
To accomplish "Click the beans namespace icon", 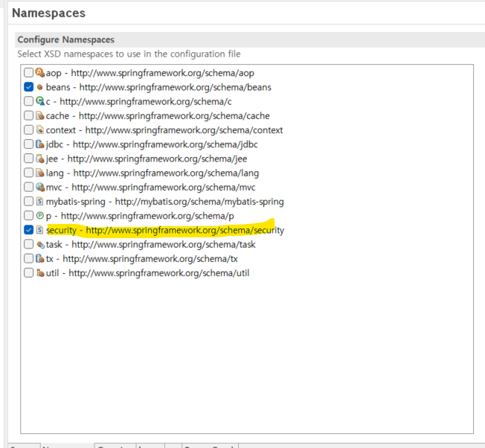I will pyautogui.click(x=40, y=87).
